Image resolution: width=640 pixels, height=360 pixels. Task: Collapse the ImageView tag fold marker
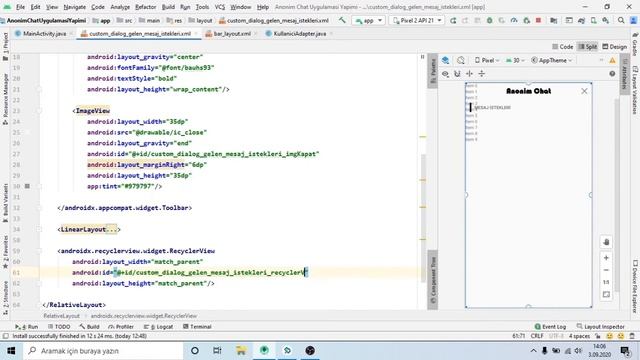[39, 111]
